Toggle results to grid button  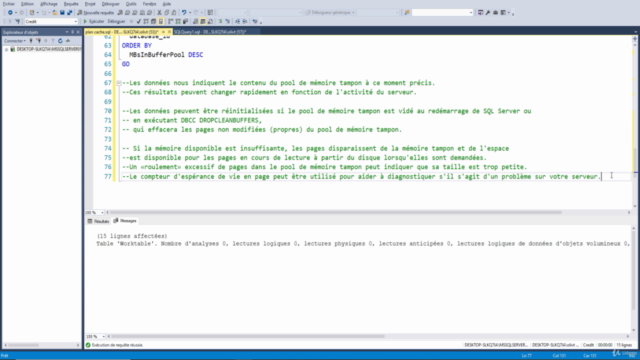(203, 21)
